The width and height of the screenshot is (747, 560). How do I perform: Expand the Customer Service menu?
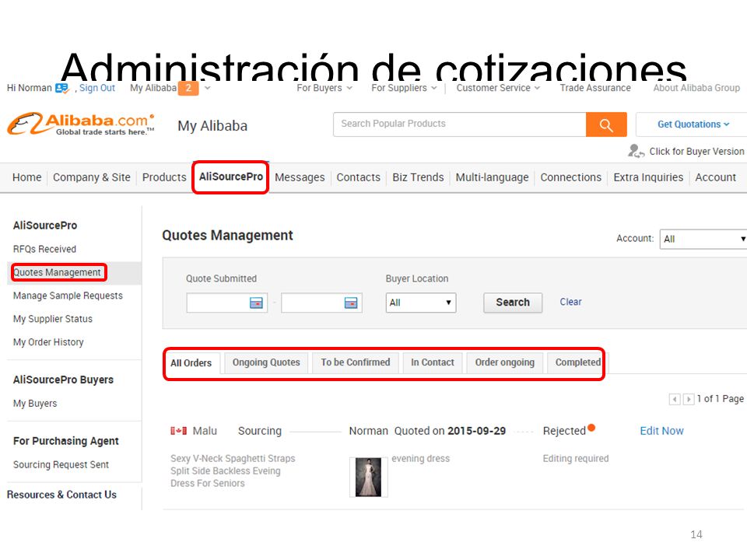click(498, 88)
